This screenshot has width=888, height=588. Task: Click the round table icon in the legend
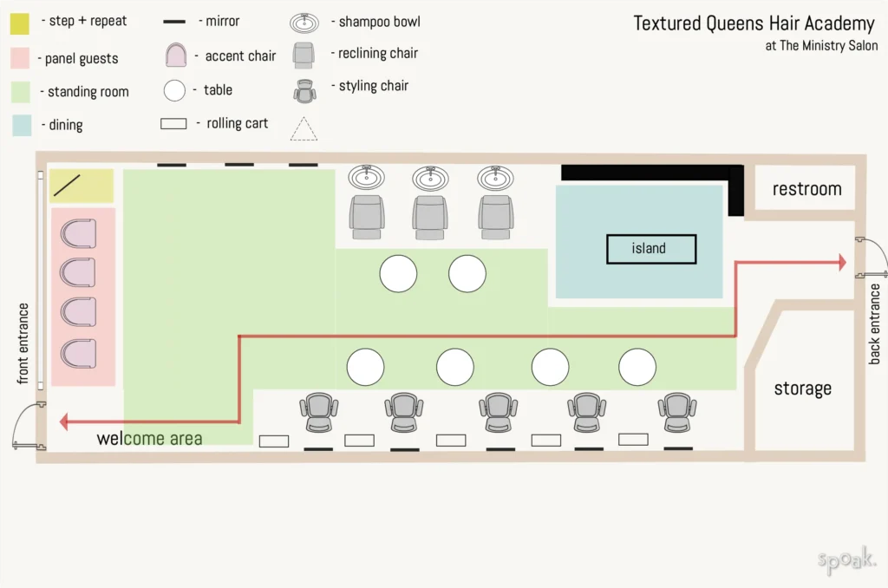(175, 89)
